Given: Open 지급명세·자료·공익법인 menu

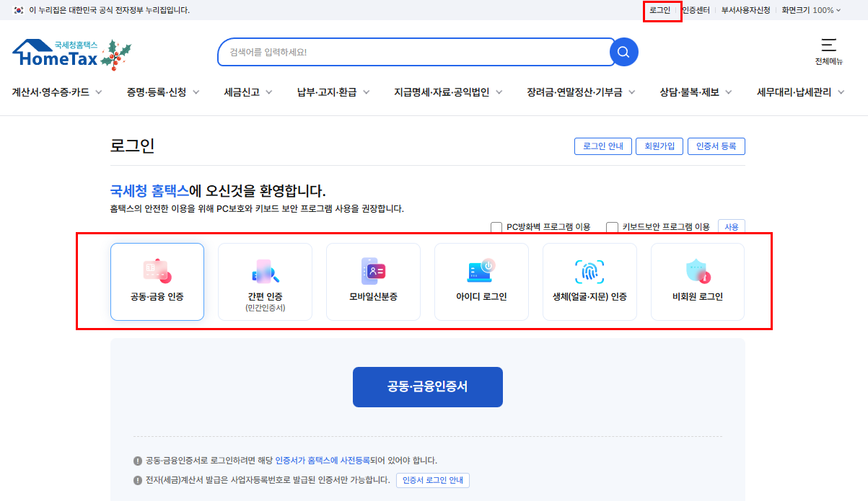Looking at the screenshot, I should (x=442, y=92).
